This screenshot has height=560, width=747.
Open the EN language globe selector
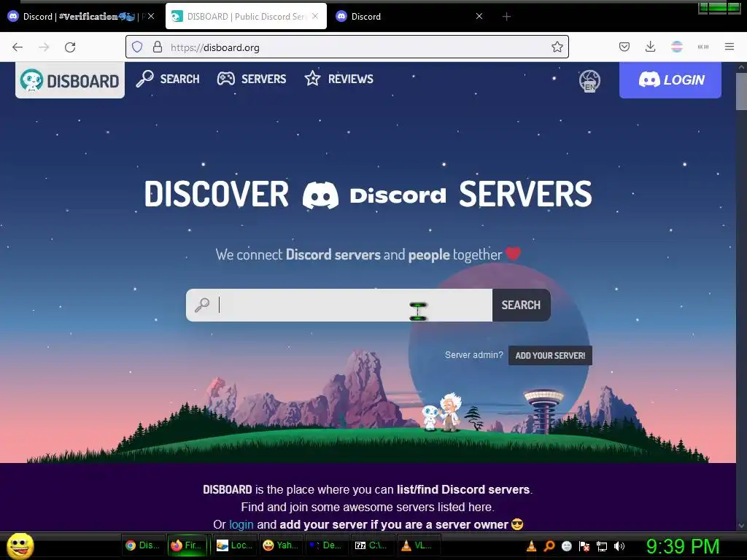click(589, 80)
